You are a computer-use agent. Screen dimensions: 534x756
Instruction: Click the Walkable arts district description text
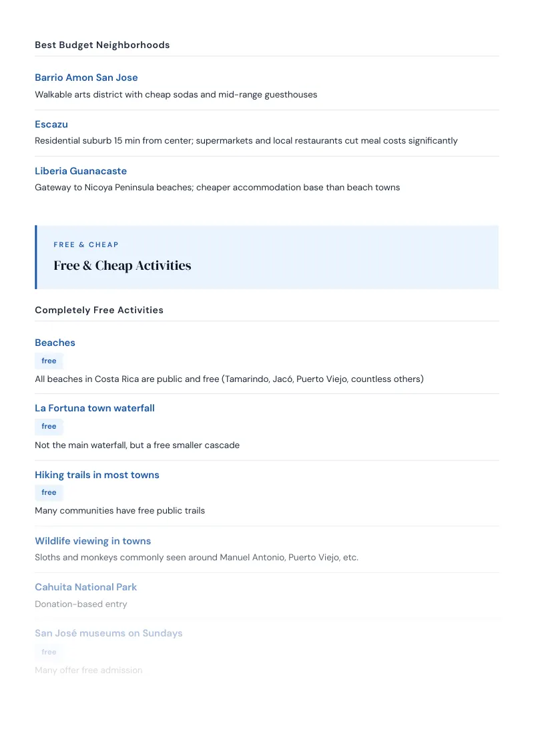click(176, 95)
